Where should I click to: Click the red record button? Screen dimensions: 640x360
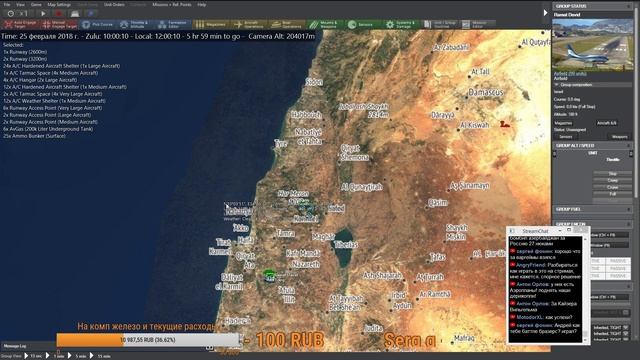tap(58, 13)
